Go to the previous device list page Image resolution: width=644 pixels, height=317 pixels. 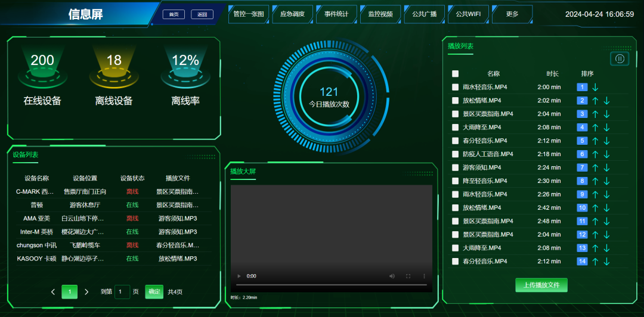tap(53, 292)
